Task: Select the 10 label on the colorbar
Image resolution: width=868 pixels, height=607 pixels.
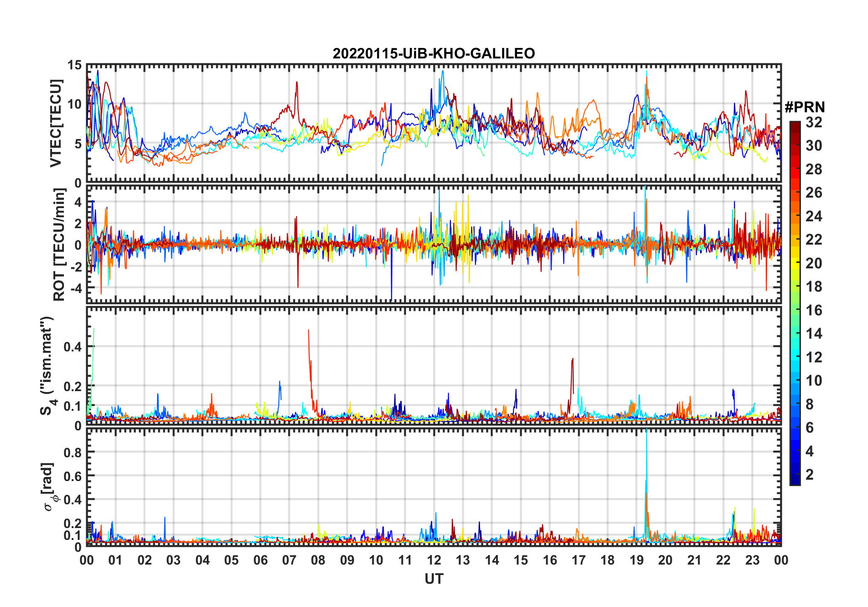Action: coord(814,381)
